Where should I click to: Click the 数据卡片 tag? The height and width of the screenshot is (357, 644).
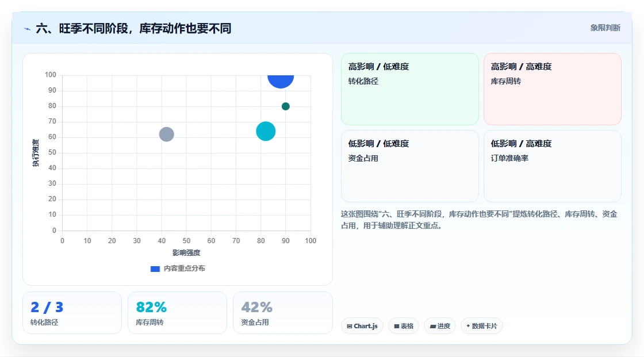coord(482,326)
